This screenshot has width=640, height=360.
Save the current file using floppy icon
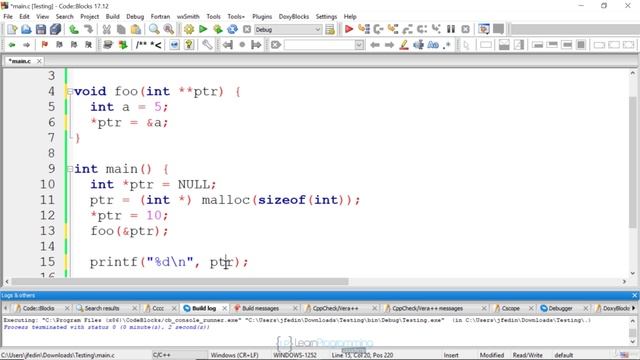coord(41,29)
